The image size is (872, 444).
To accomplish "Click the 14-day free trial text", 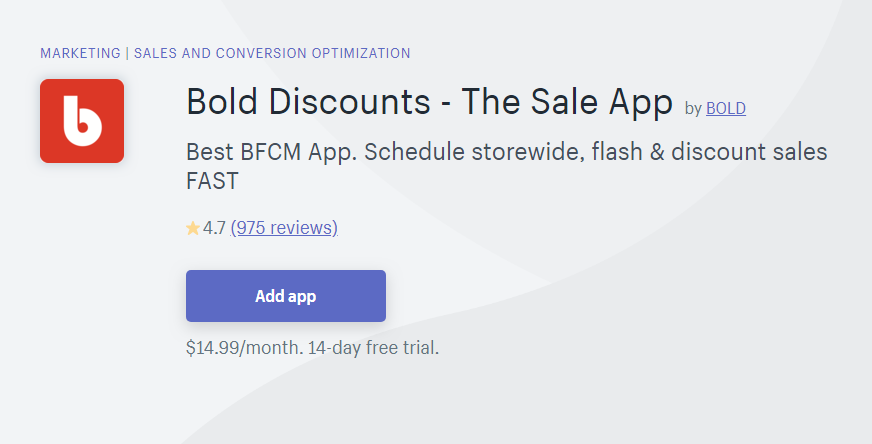I will point(373,348).
